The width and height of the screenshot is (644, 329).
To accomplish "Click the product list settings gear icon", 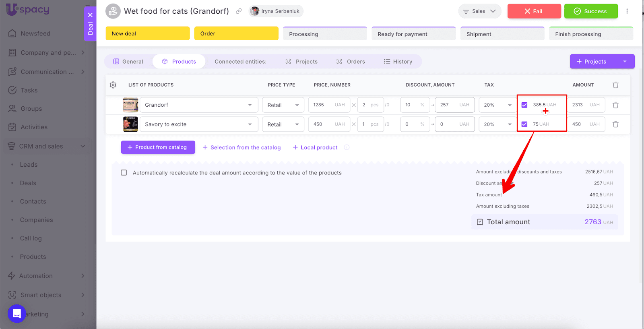I will [x=113, y=85].
